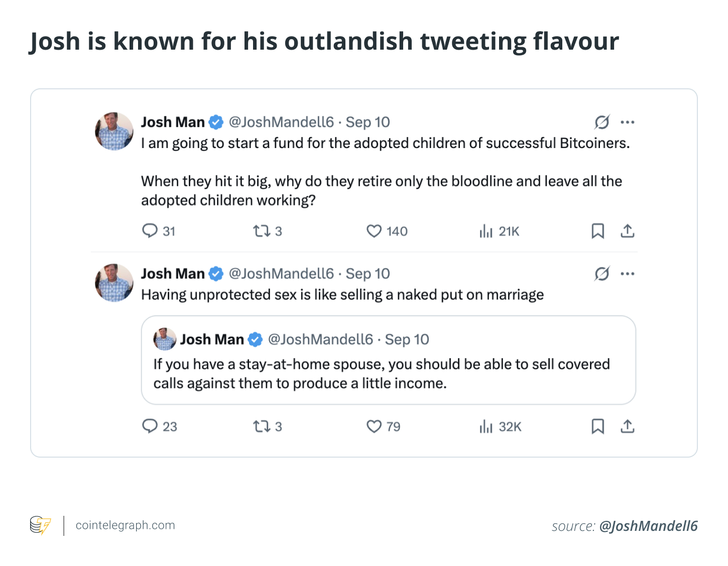The height and width of the screenshot is (566, 728).
Task: View the 32K analytics on the second tweet
Action: click(500, 426)
